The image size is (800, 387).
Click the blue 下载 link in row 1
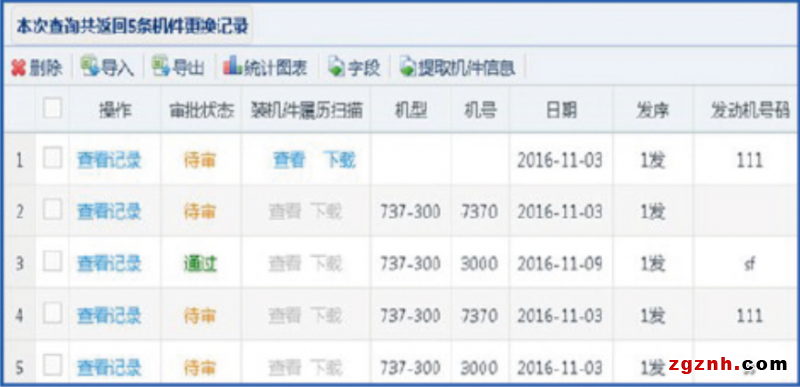pyautogui.click(x=339, y=161)
